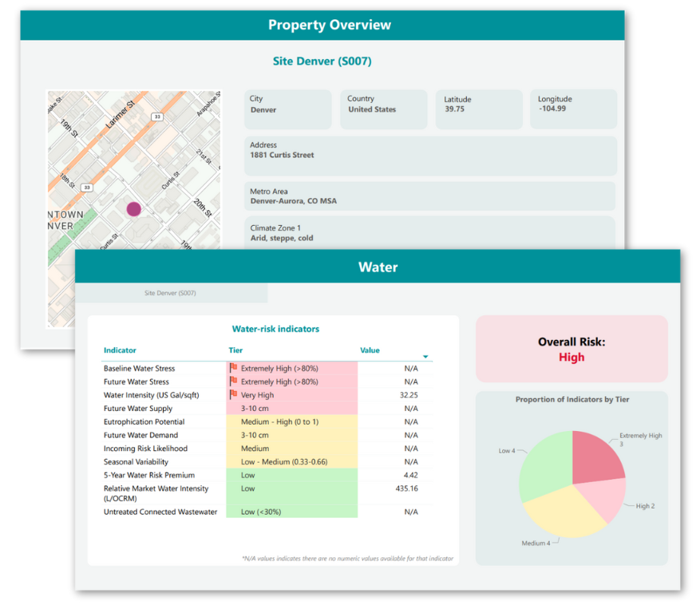Click the red flag beside Future Water Stress
Screen dimensions: 700x605
235,382
